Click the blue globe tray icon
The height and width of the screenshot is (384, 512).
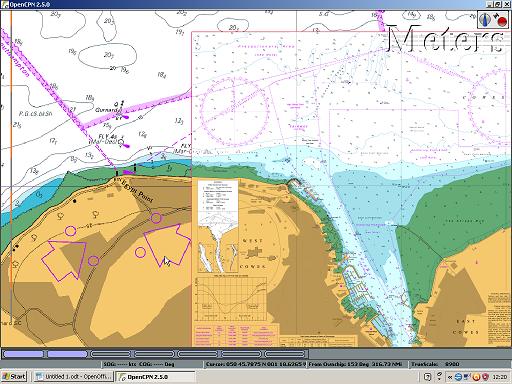click(458, 377)
